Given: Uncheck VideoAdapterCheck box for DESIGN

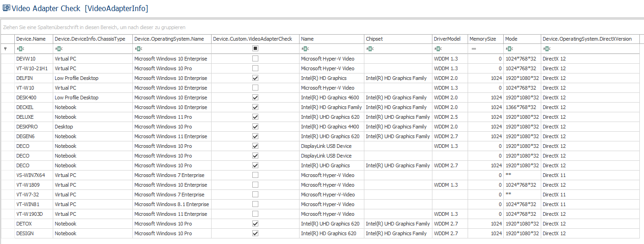Looking at the screenshot, I should [255, 233].
